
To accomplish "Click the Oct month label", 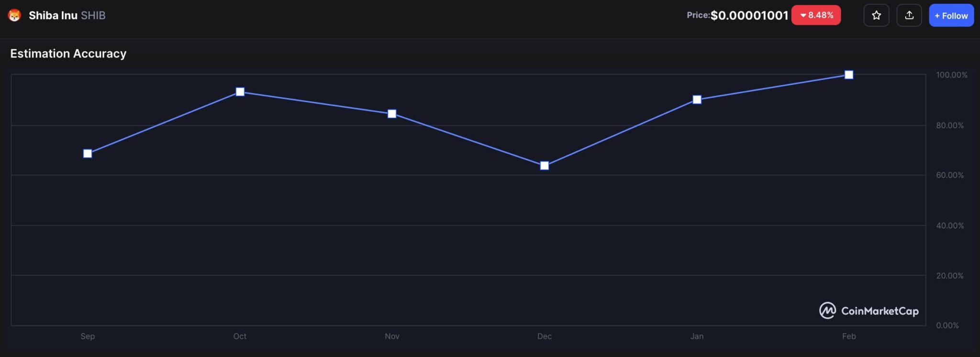I will [240, 336].
